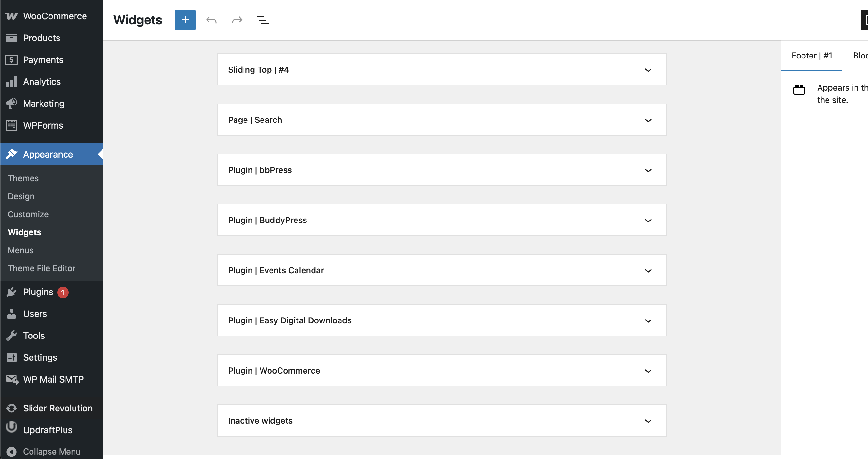The height and width of the screenshot is (459, 868).
Task: Click the blue block inserter plus button
Action: (185, 20)
